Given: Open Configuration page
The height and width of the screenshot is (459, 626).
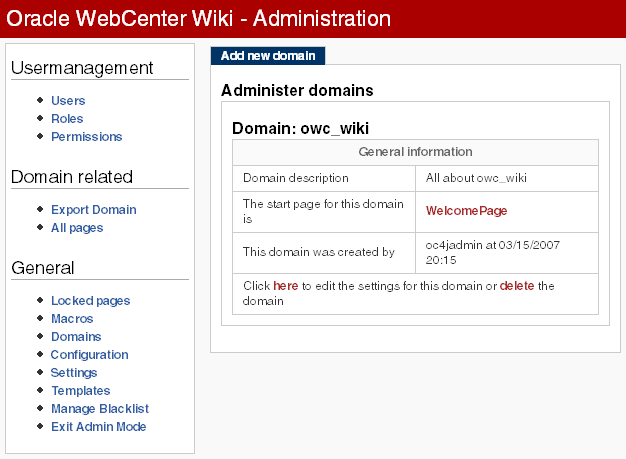Looking at the screenshot, I should click(89, 354).
